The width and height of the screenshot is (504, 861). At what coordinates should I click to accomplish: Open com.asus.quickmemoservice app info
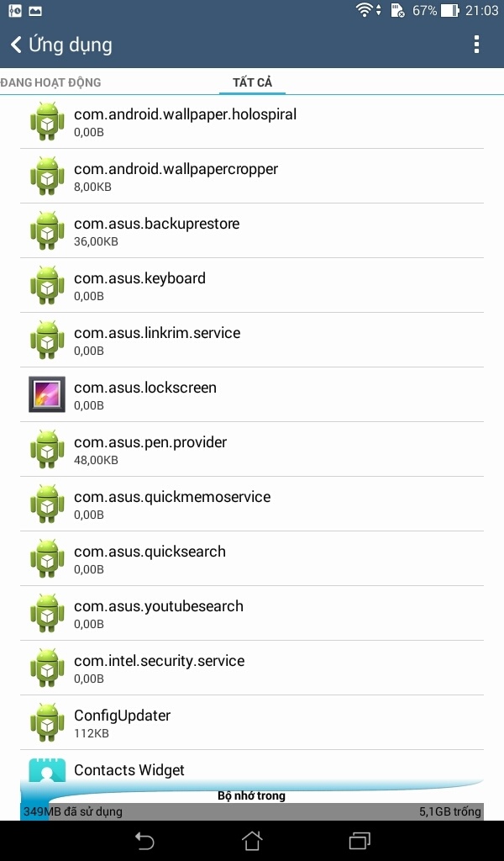coord(252,504)
